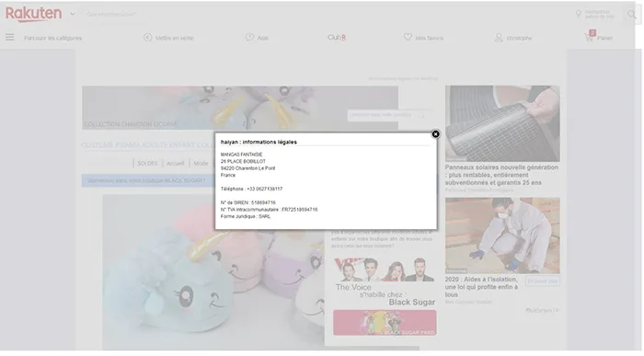Open the dropdown arrow beside Rakuten logo
Image resolution: width=644 pixels, height=356 pixels.
(x=73, y=14)
